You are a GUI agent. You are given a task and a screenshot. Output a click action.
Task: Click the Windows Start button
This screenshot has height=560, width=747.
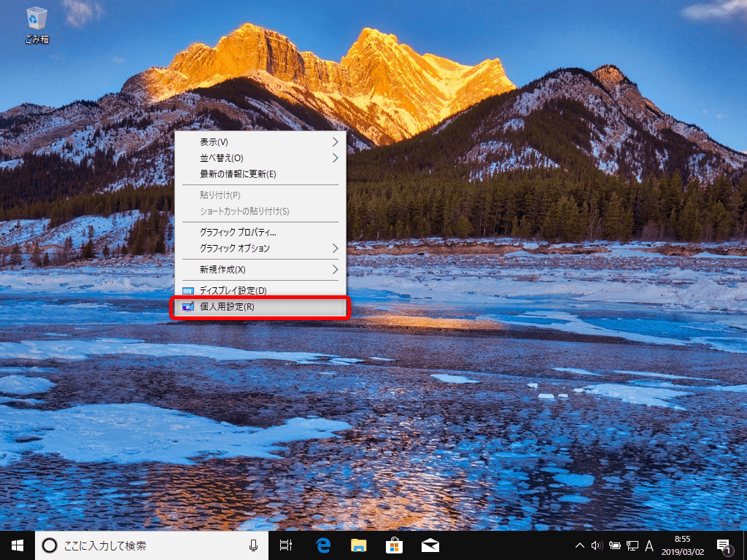coord(18,545)
